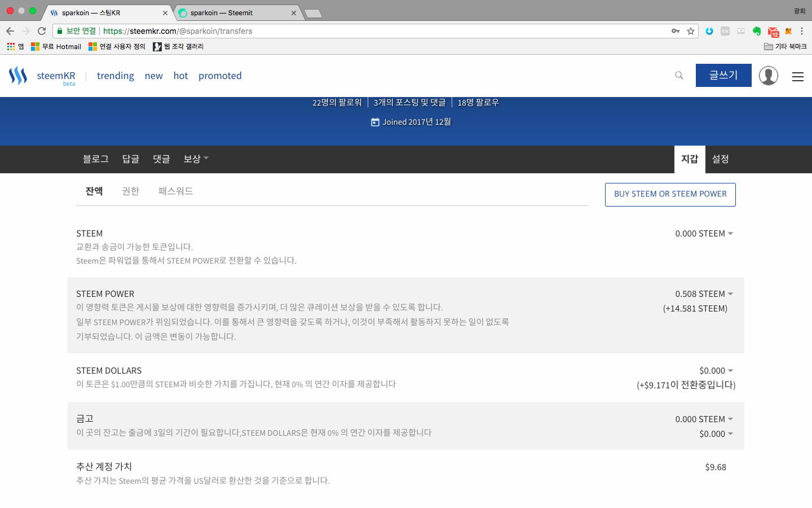This screenshot has height=508, width=812.
Task: Click the hot navigation link
Action: click(x=180, y=76)
